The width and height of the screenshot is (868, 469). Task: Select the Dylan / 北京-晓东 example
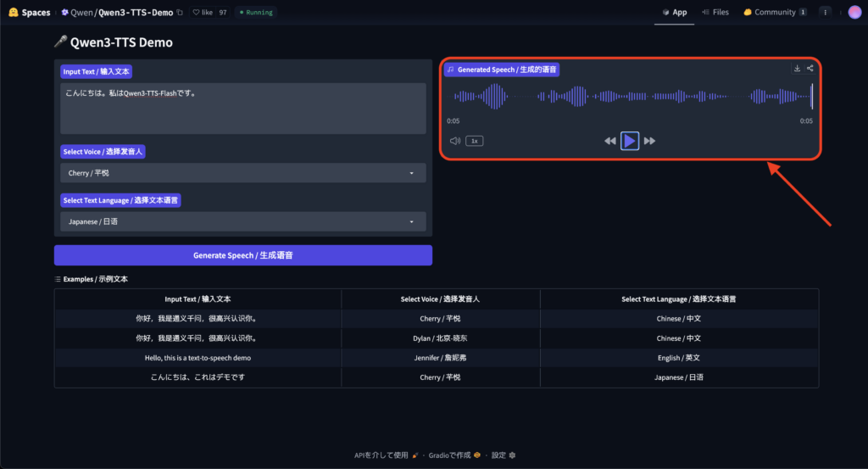coord(437,338)
